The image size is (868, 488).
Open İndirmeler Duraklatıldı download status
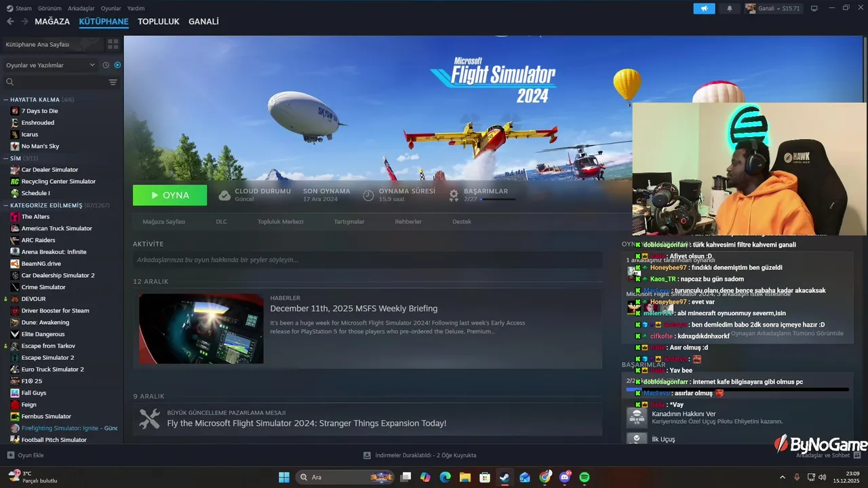coord(420,455)
